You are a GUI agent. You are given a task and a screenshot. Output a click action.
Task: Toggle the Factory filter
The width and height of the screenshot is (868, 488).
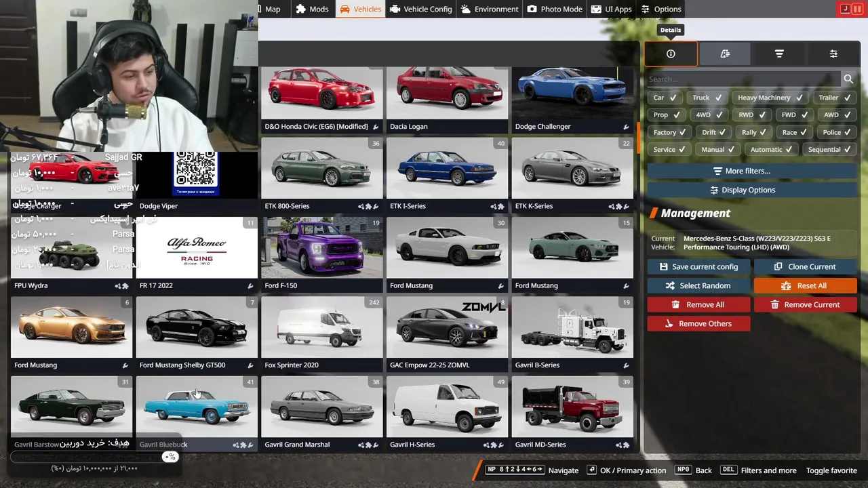(x=669, y=132)
